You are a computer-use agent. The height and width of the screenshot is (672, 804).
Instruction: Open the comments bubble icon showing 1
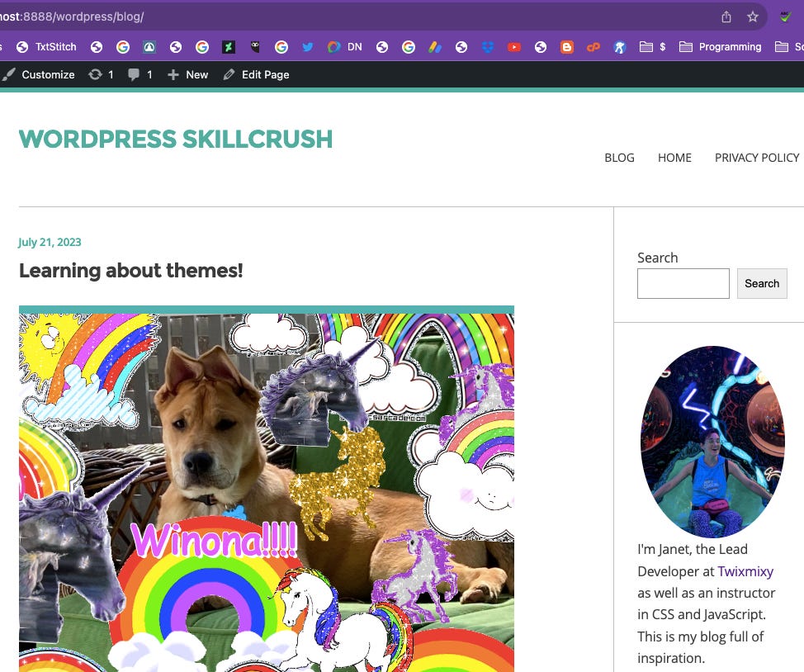coord(140,75)
